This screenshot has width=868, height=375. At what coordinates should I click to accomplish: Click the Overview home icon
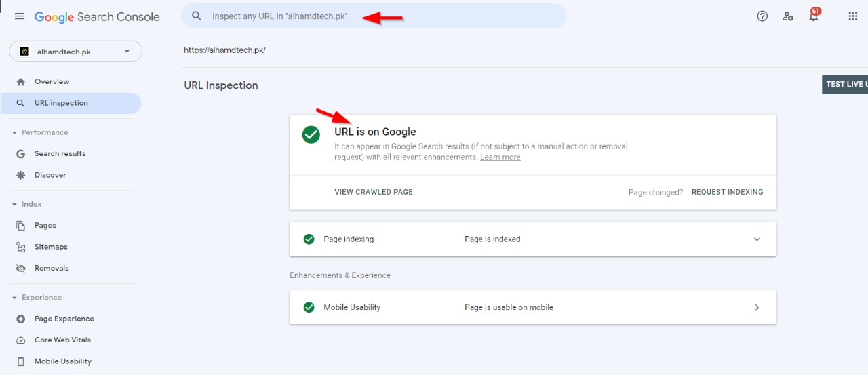pyautogui.click(x=21, y=82)
